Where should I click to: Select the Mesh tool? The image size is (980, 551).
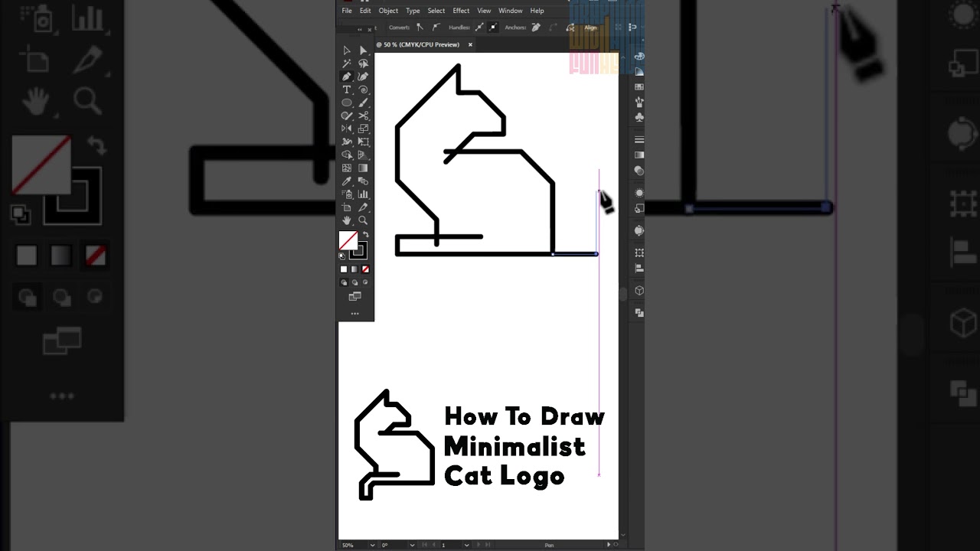click(347, 168)
